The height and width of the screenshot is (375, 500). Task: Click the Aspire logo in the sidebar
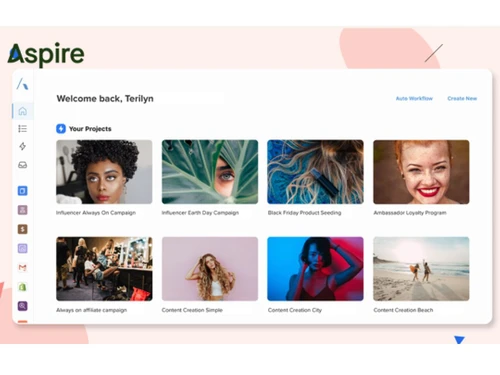click(x=23, y=84)
